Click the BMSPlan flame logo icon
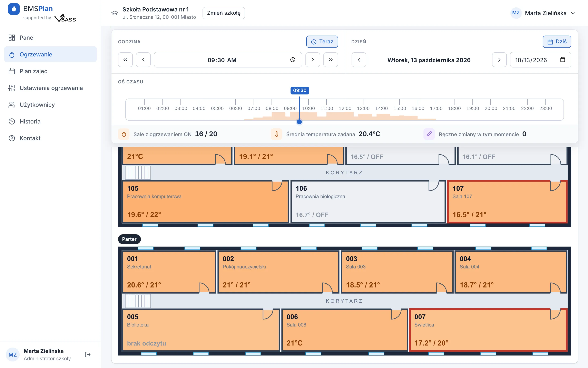The width and height of the screenshot is (588, 368). [x=14, y=9]
